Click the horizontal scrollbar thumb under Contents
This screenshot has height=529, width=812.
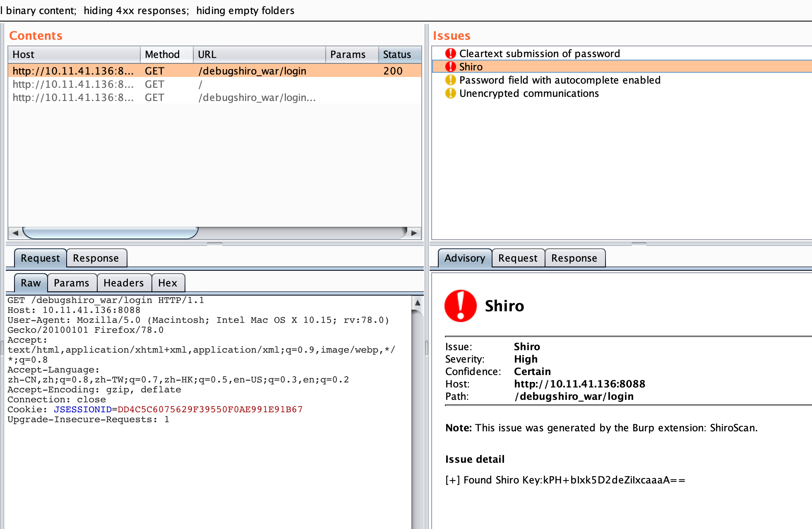click(110, 233)
